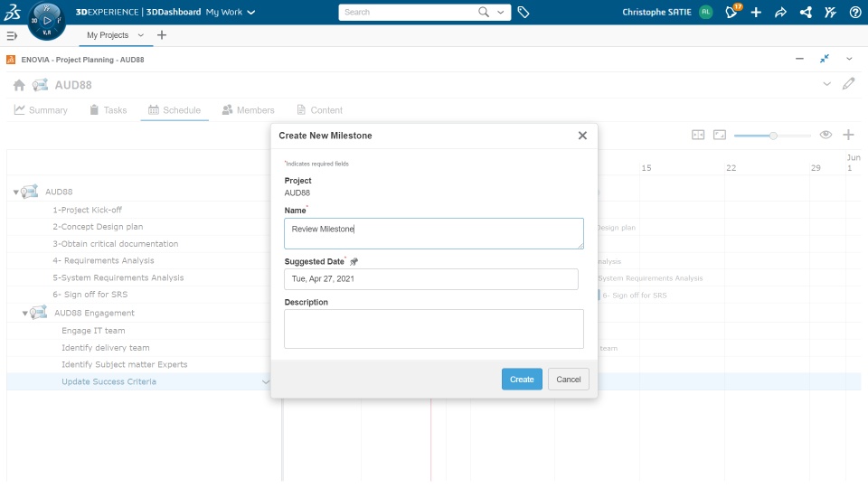Select the Identify delivery team task

pyautogui.click(x=105, y=348)
